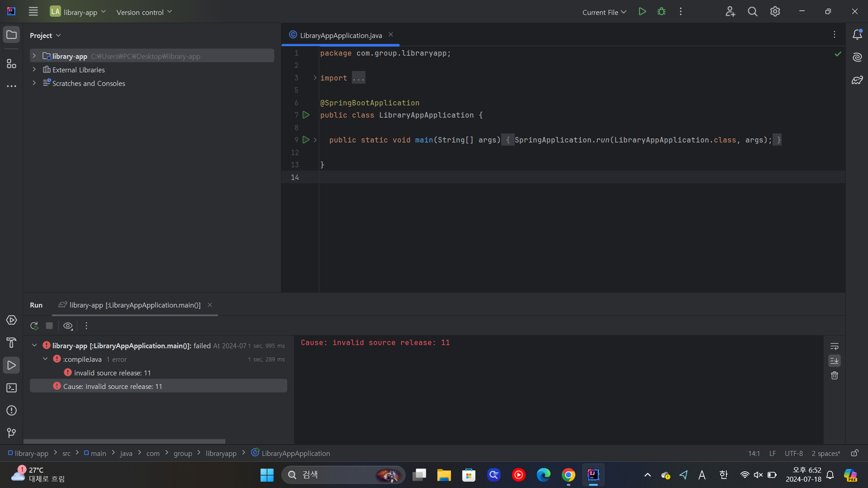Image resolution: width=868 pixels, height=488 pixels.
Task: Expand folded main method body
Action: point(315,140)
